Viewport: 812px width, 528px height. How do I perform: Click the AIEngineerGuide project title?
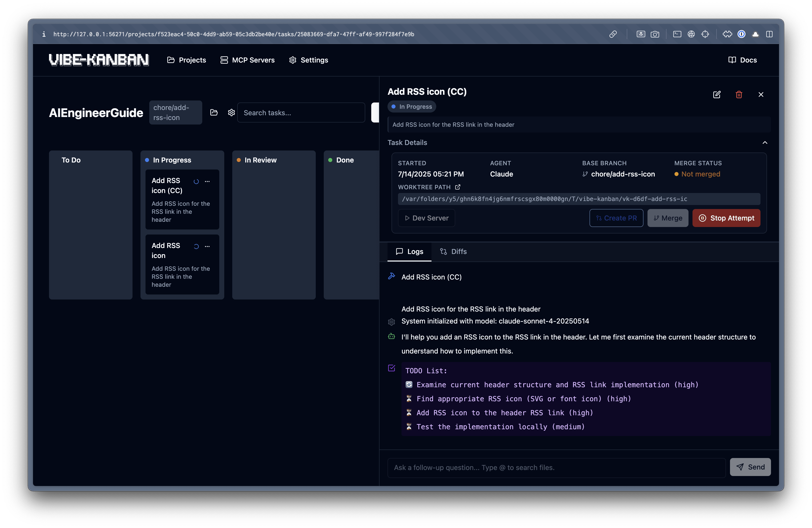coord(96,112)
